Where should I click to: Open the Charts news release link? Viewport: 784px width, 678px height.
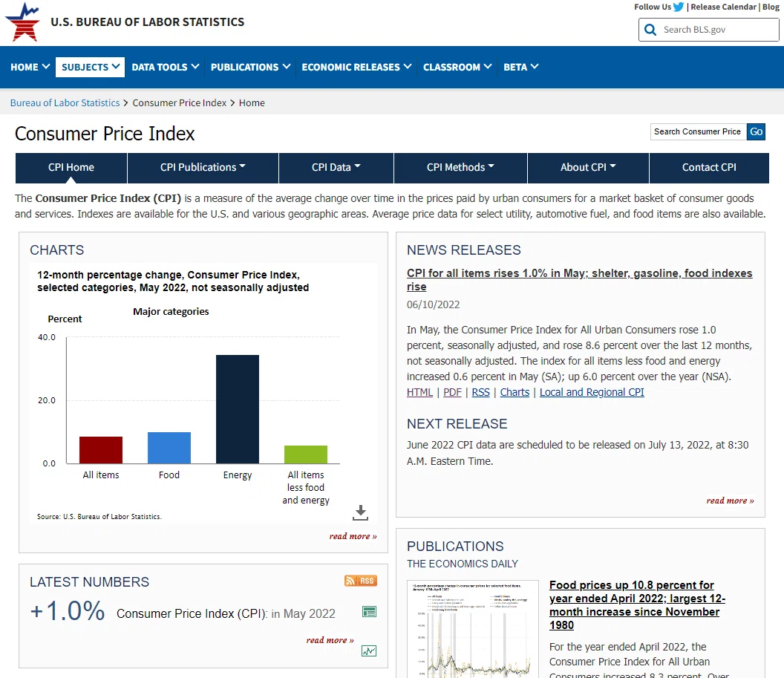point(514,393)
